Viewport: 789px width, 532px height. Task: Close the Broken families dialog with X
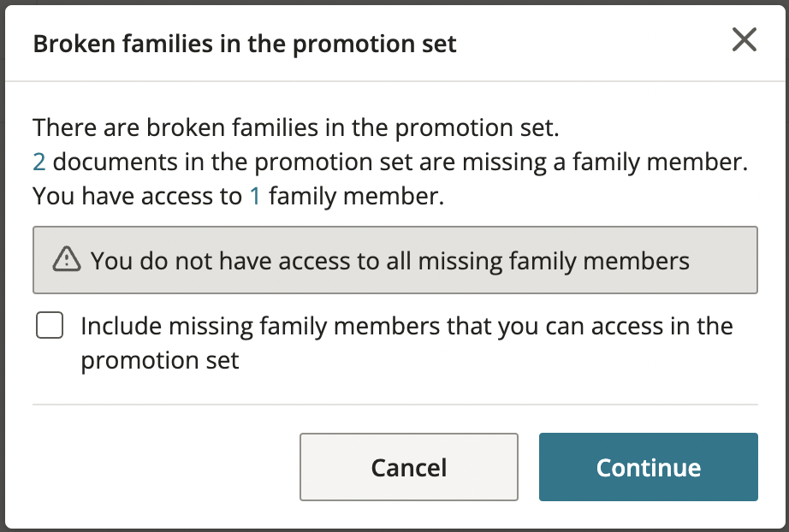(745, 39)
